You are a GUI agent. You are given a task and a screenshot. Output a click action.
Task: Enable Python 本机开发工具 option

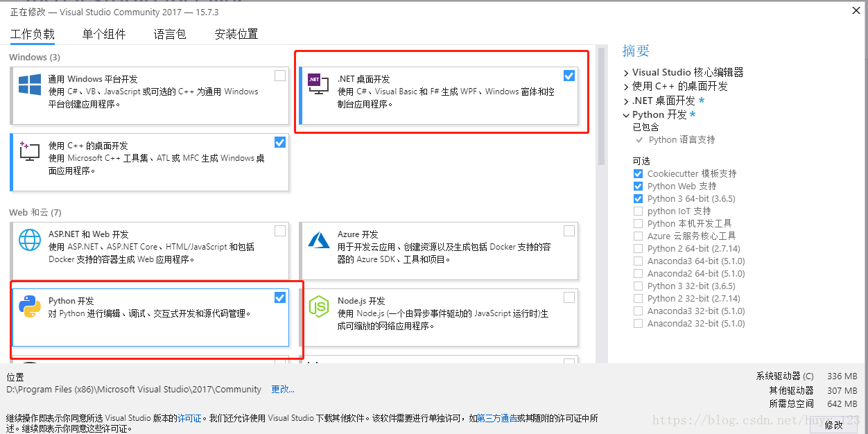(x=638, y=223)
